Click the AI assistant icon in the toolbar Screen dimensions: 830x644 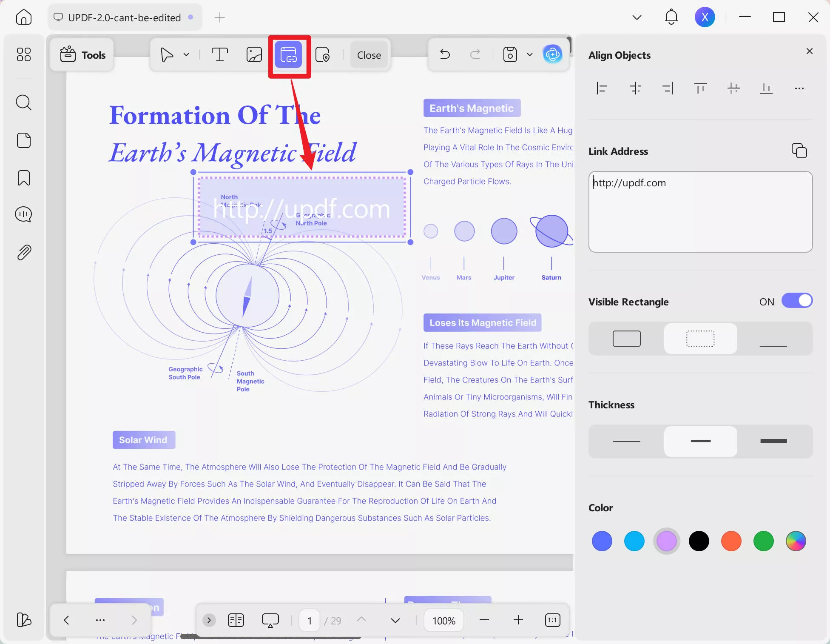[552, 54]
